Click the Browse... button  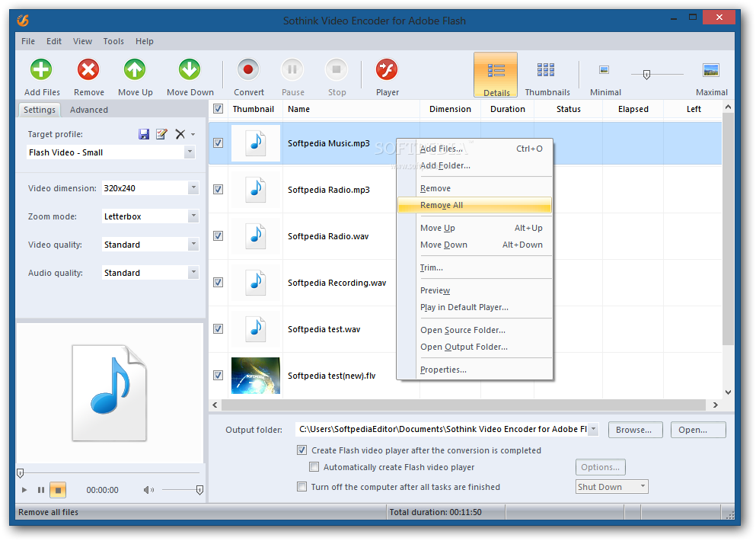pyautogui.click(x=636, y=430)
